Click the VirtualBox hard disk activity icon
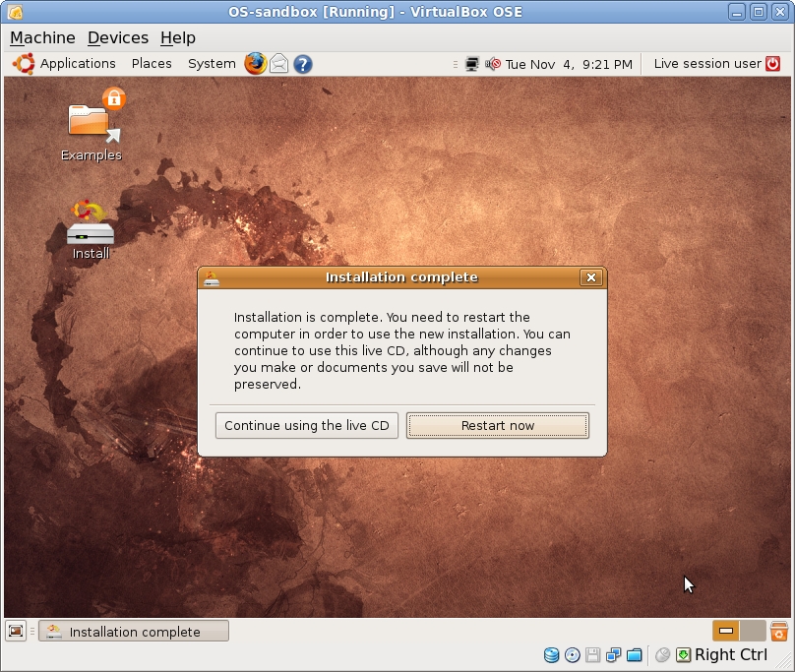The width and height of the screenshot is (795, 672). 551,655
